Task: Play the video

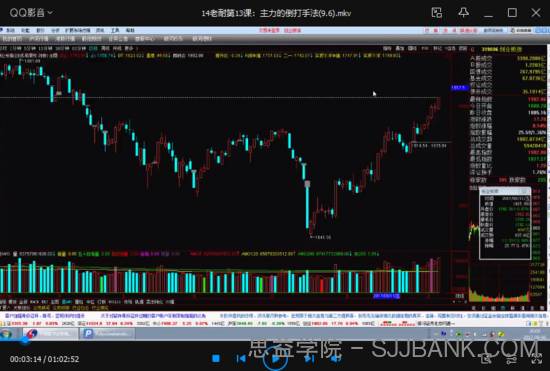Action: [275, 358]
